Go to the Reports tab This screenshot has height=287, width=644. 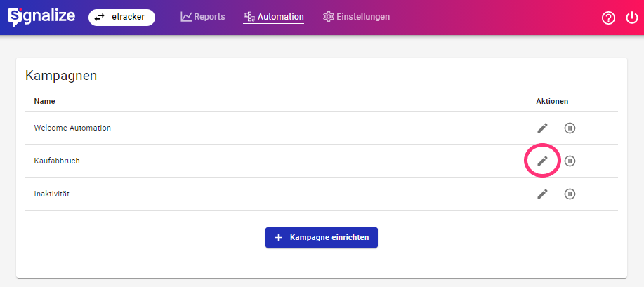click(x=203, y=17)
